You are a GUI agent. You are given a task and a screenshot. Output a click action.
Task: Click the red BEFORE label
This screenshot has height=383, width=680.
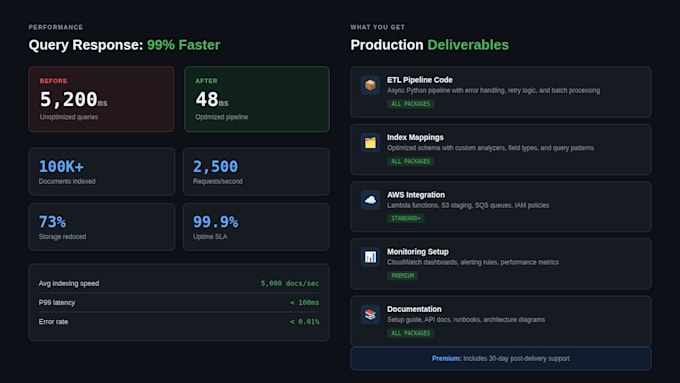click(x=53, y=81)
